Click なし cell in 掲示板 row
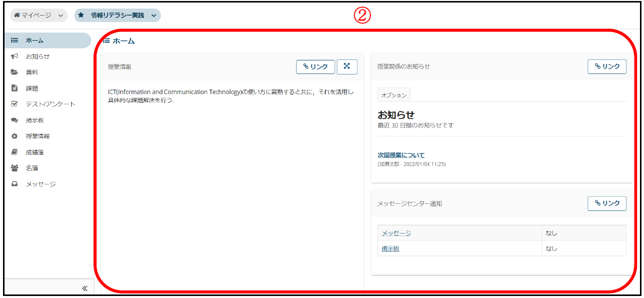This screenshot has width=644, height=298. (x=584, y=249)
